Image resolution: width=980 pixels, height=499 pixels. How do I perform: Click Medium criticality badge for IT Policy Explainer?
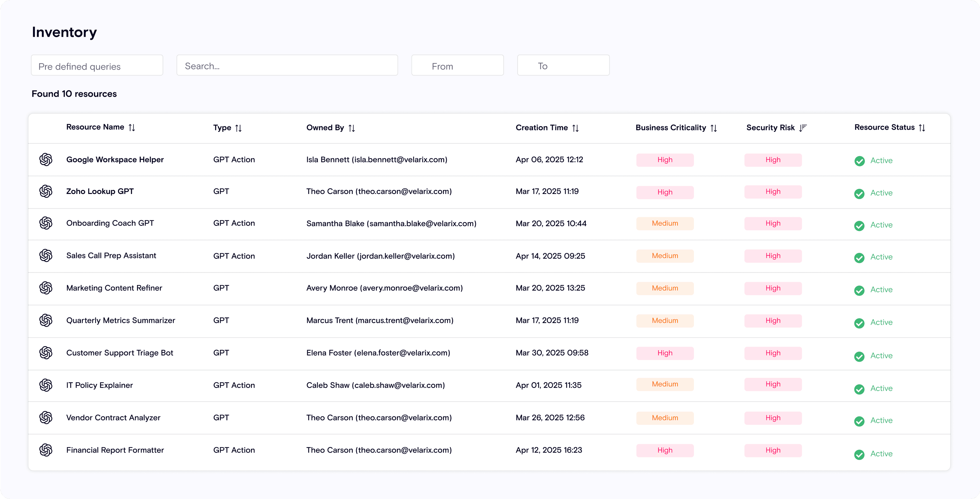(x=665, y=384)
